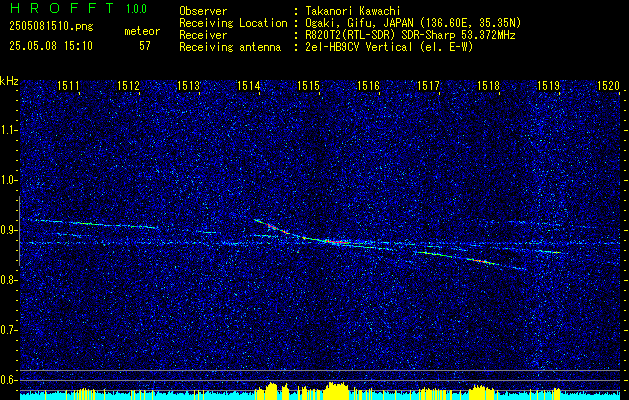Click the 1.0 kHz frequency label
The width and height of the screenshot is (629, 400).
point(8,180)
